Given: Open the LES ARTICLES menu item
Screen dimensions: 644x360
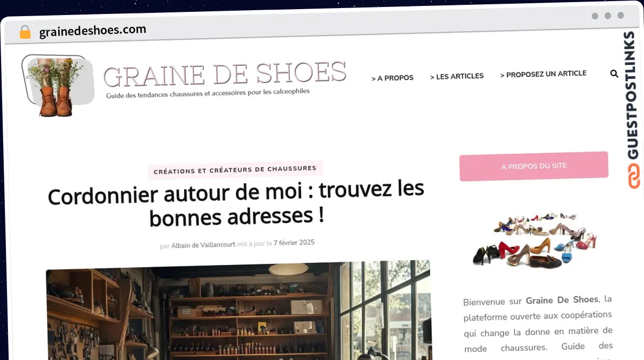Looking at the screenshot, I should (x=457, y=76).
